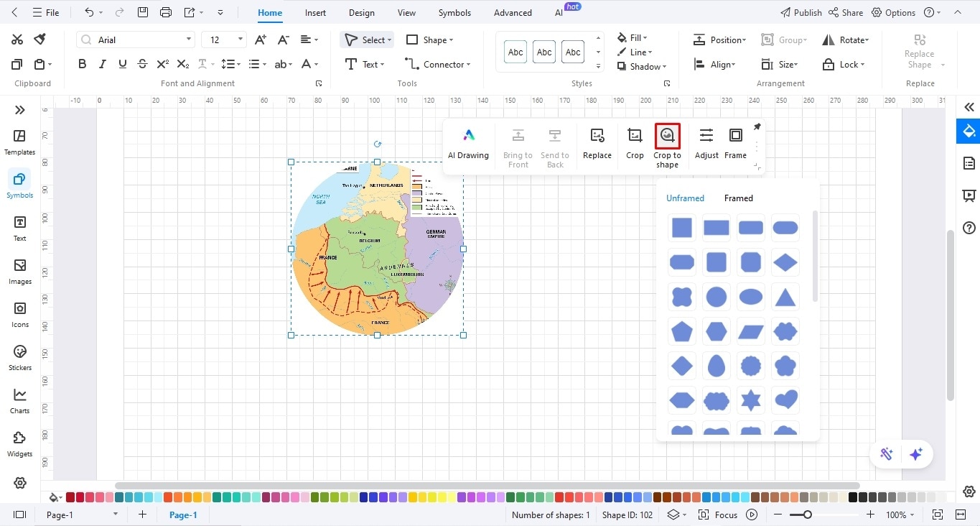
Task: Open the Charts sidebar panel
Action: 20,401
